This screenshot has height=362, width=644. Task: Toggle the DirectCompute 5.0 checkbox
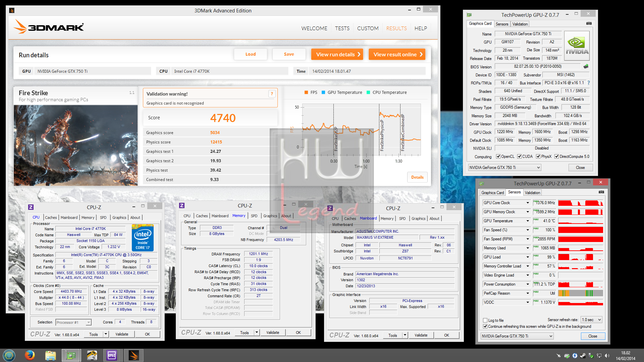tap(556, 157)
